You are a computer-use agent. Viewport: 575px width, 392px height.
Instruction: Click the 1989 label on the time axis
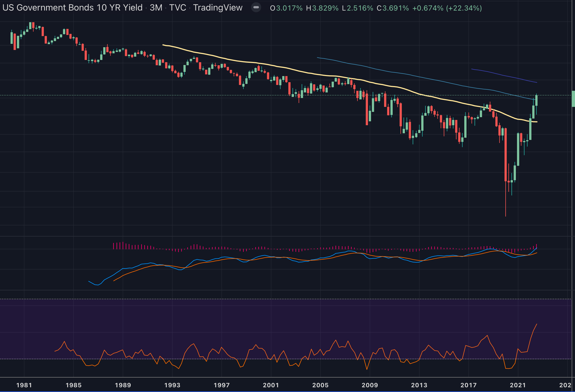click(x=123, y=385)
